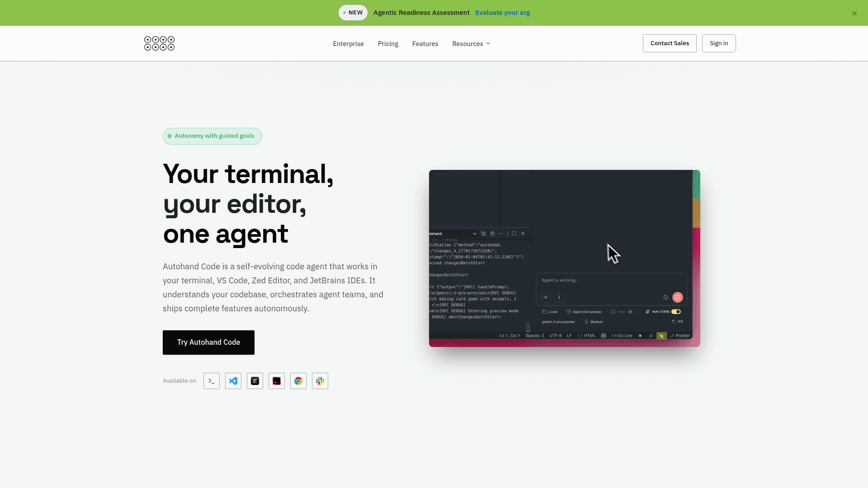Click the Agentic Readiness Assessment text
Screen dimensions: 868x488
(x=421, y=13)
